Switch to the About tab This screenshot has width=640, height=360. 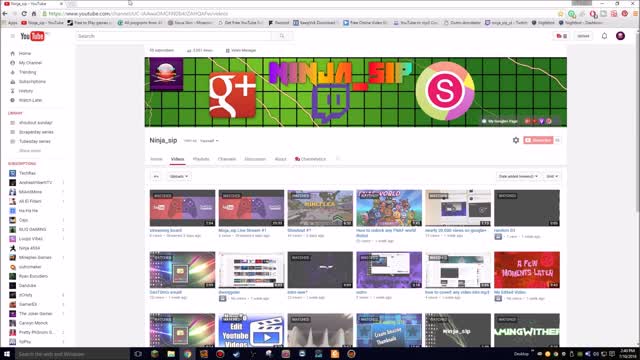280,159
